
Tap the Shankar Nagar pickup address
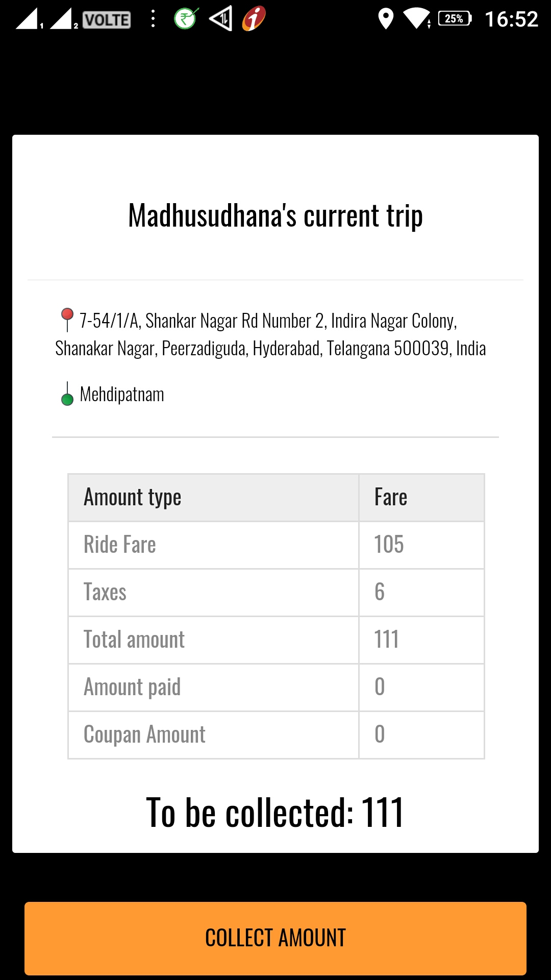(271, 334)
